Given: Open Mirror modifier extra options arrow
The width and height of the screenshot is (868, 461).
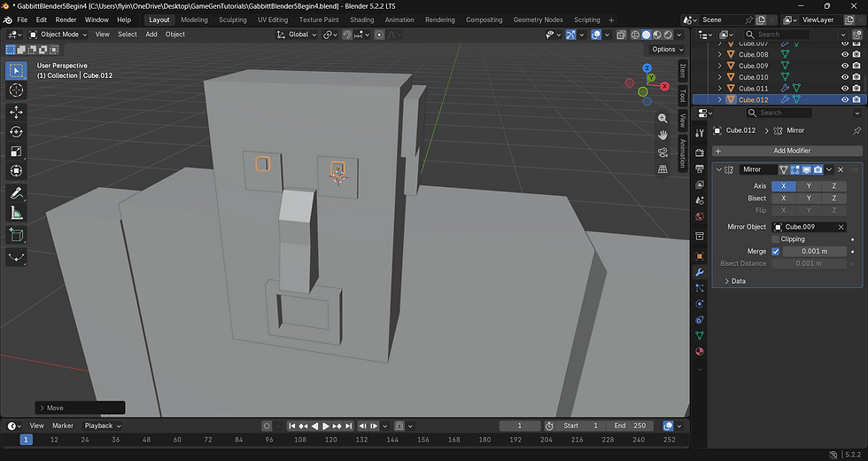Looking at the screenshot, I should 829,169.
